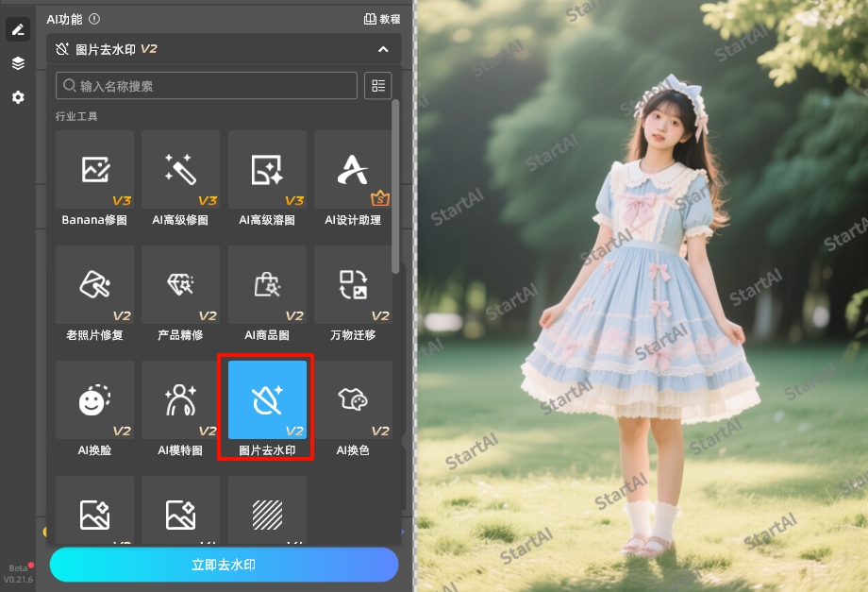The image size is (868, 592).
Task: Click the layers panel icon in left sidebar
Action: 17,63
